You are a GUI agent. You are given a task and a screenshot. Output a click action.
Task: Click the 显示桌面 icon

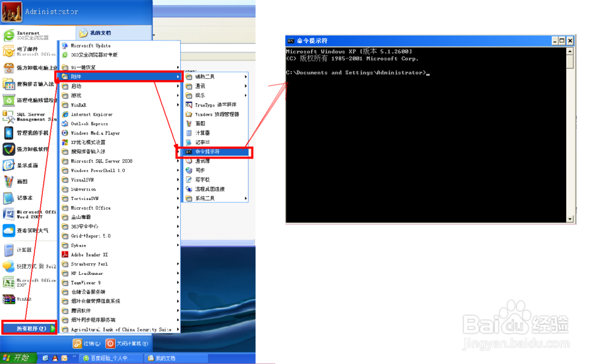tap(8, 165)
